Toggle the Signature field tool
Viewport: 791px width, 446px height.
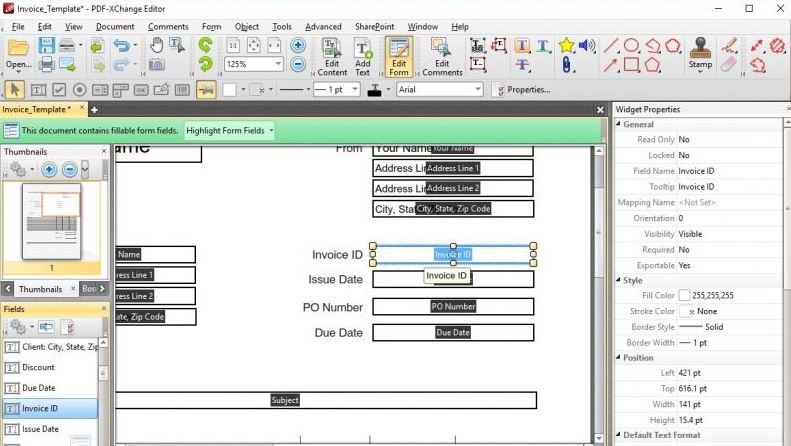(161, 90)
